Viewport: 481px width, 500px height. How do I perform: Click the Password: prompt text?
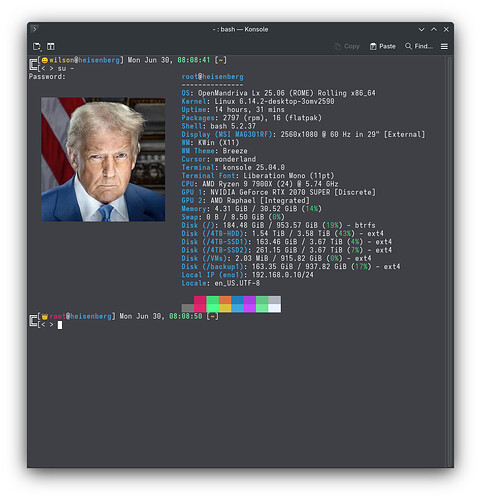click(47, 77)
